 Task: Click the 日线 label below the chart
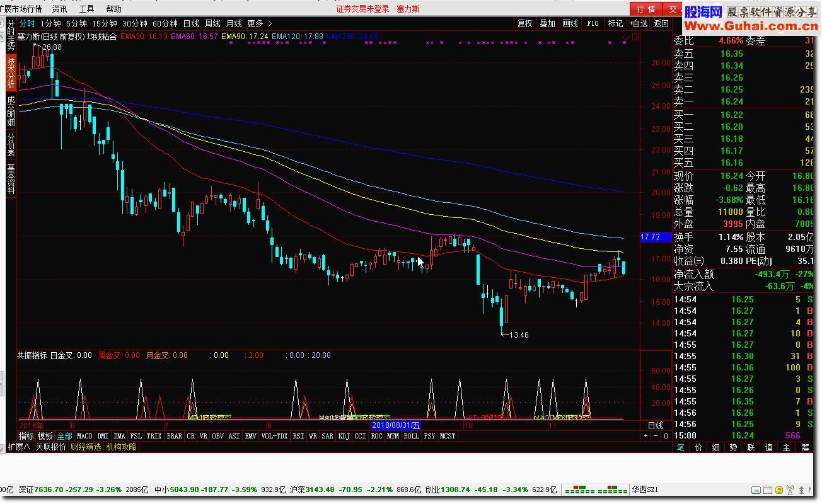[x=656, y=426]
